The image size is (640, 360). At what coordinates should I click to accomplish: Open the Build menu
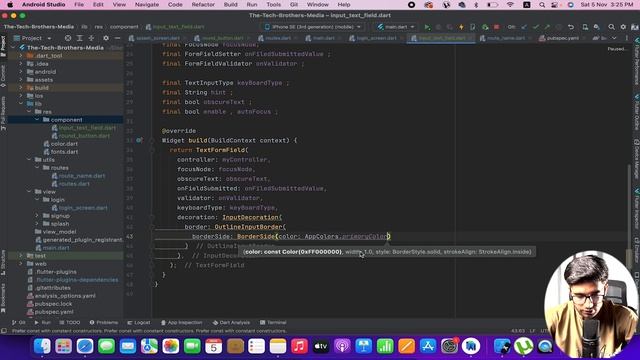230,4
